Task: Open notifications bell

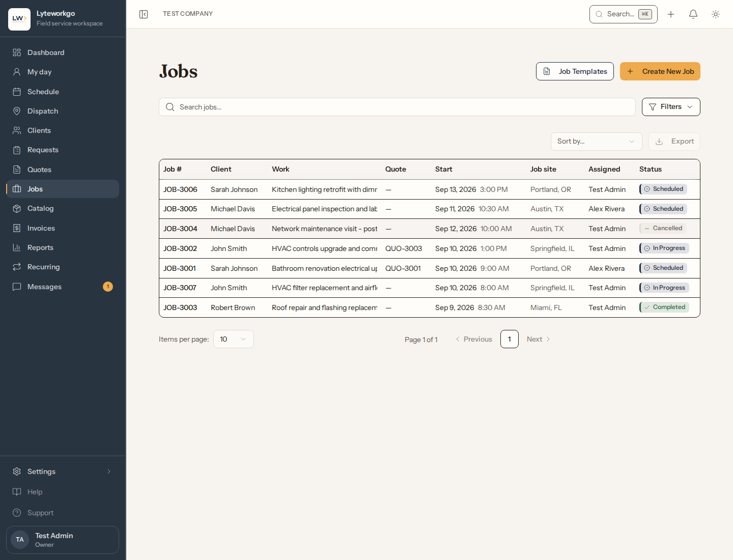Action: (x=693, y=14)
